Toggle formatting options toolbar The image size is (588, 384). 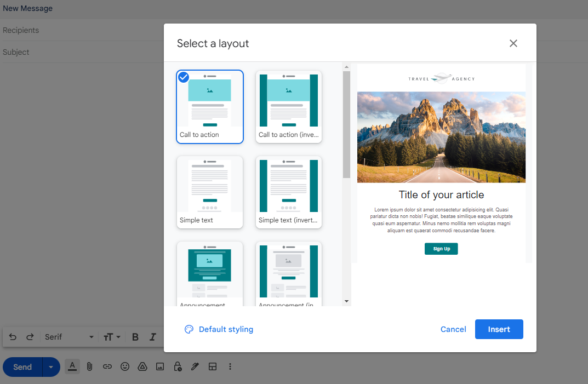click(x=72, y=367)
